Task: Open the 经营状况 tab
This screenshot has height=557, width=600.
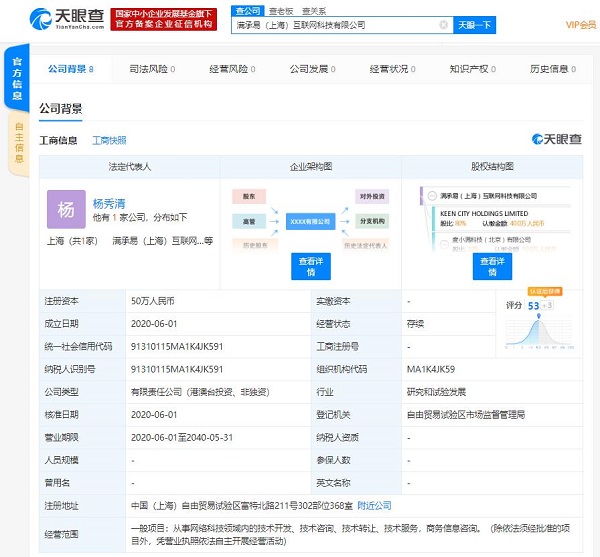Action: (392, 69)
